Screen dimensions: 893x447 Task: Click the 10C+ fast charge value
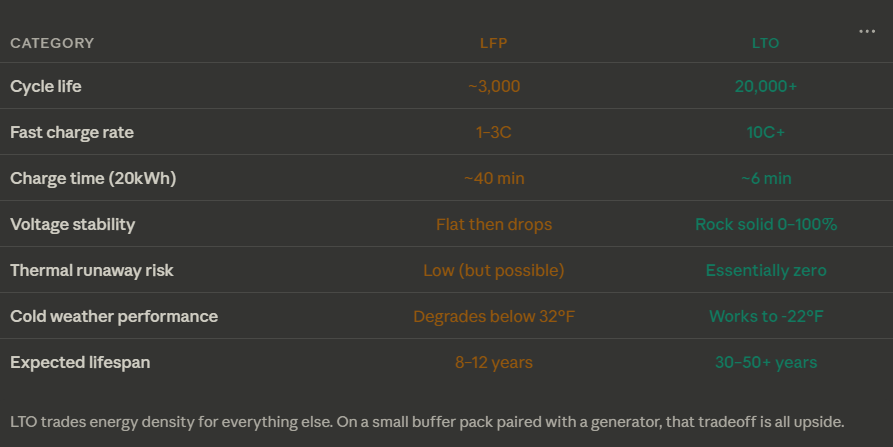[x=765, y=132]
